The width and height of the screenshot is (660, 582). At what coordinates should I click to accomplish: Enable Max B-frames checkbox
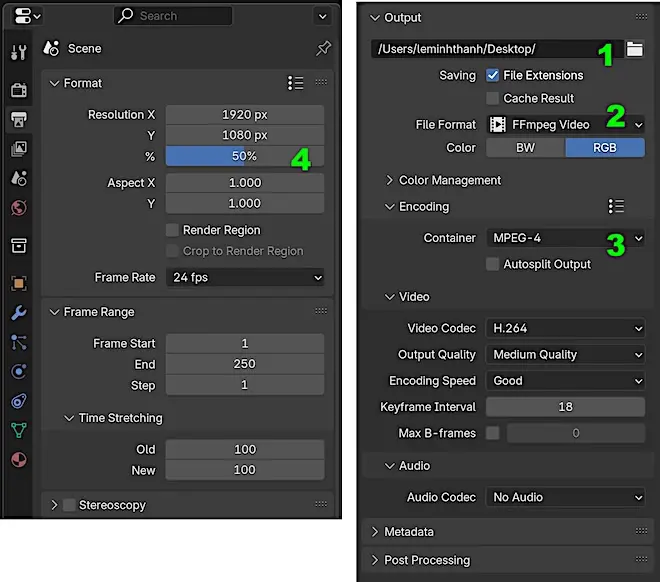click(492, 433)
